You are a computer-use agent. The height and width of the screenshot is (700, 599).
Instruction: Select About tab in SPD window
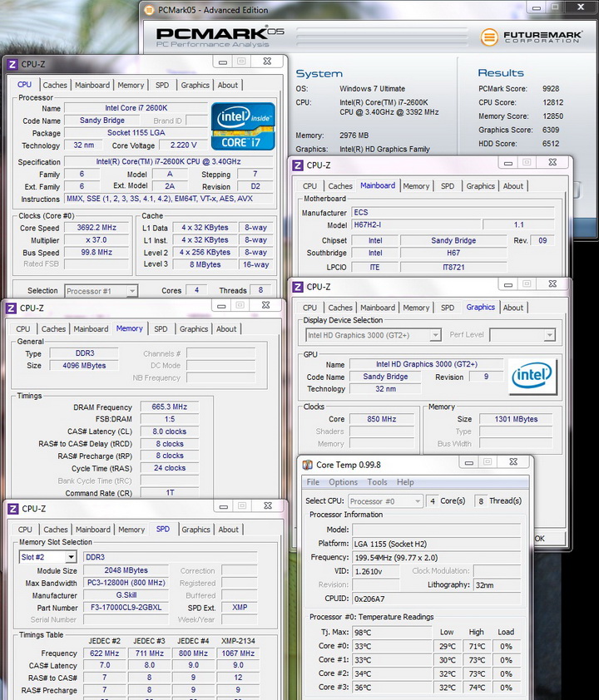[228, 530]
